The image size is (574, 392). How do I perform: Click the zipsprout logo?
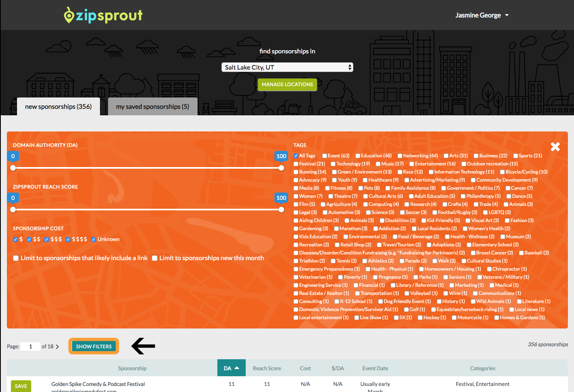103,15
